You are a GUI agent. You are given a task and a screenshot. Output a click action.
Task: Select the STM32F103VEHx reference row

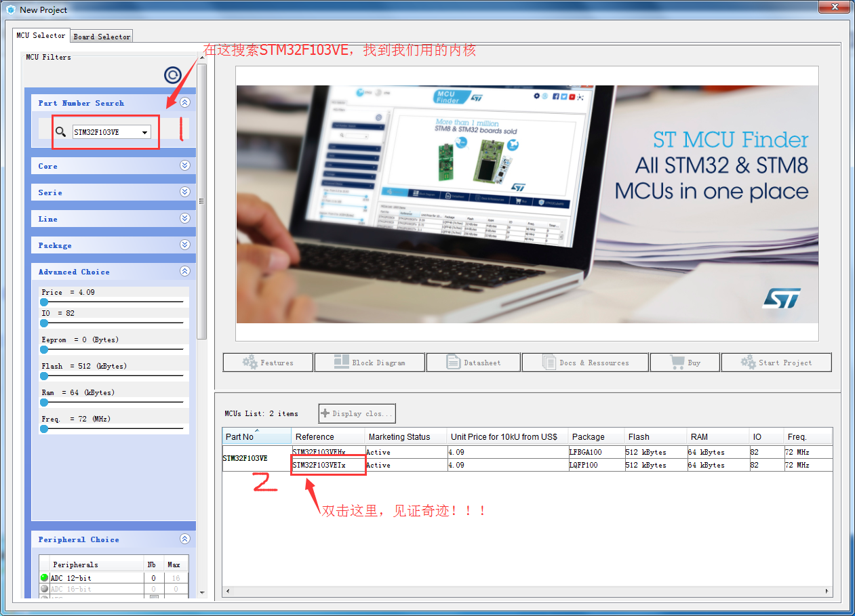328,452
